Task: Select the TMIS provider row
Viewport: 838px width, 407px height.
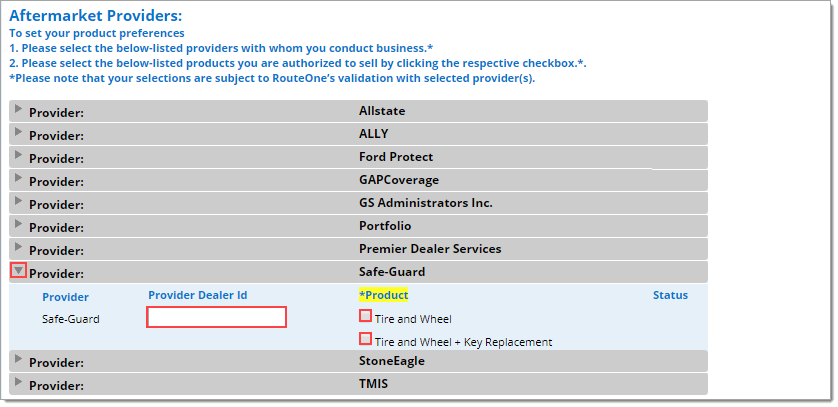Action: (359, 384)
